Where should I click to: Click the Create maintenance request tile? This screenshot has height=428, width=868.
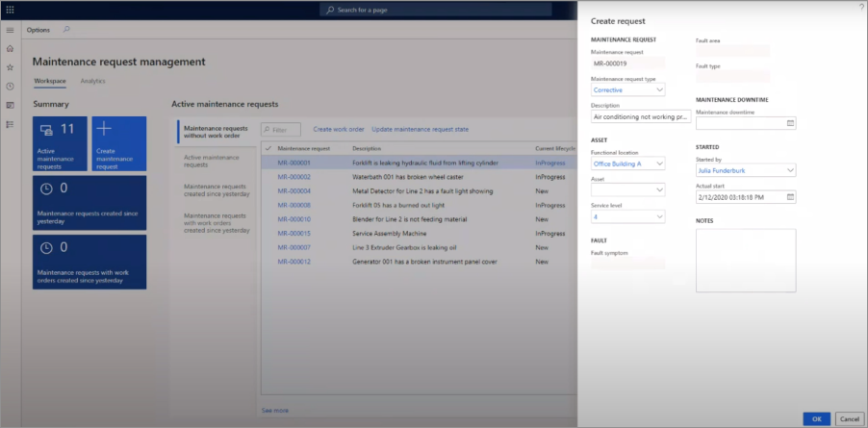click(119, 143)
